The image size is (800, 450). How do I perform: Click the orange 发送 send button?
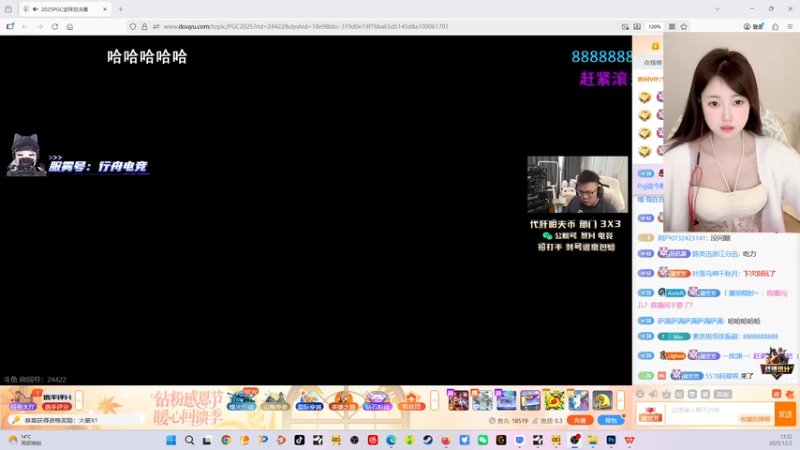coord(786,414)
